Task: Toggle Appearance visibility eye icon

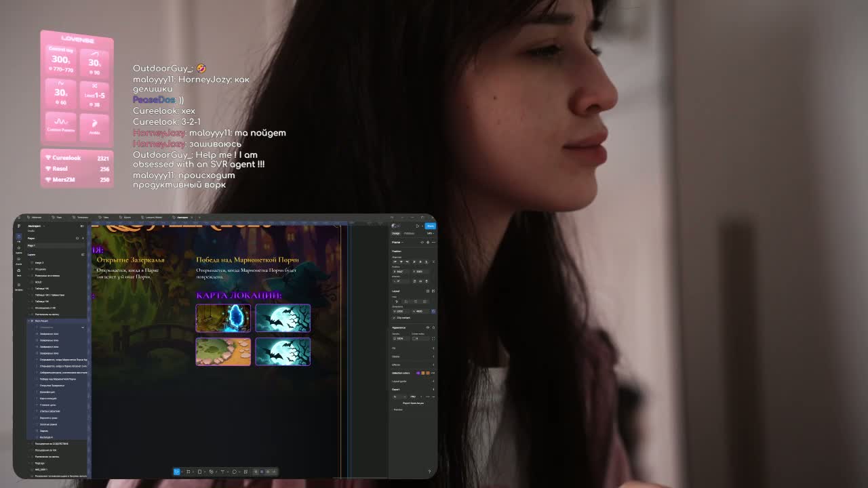Action: (427, 327)
